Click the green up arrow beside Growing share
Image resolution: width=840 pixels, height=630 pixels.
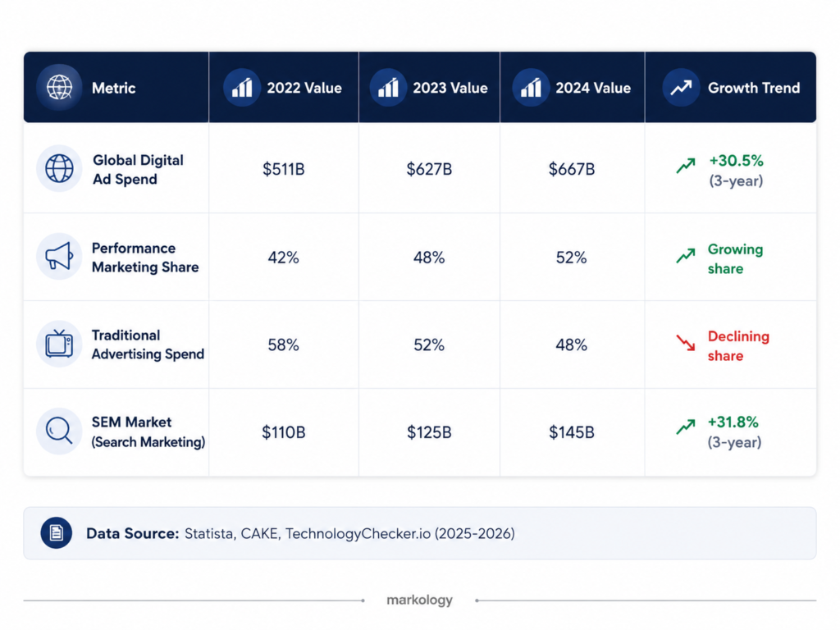686,256
